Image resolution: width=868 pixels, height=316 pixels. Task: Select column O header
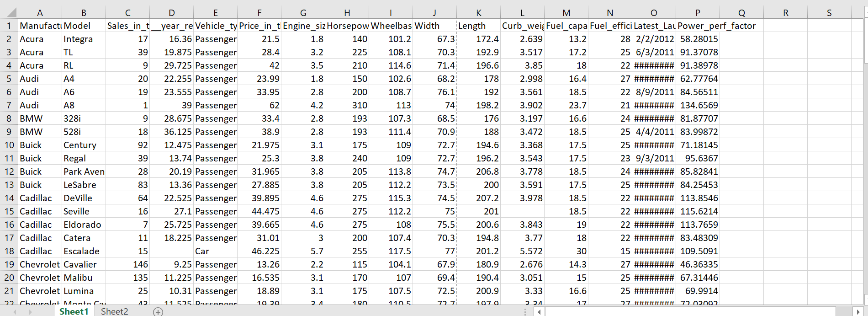[654, 13]
